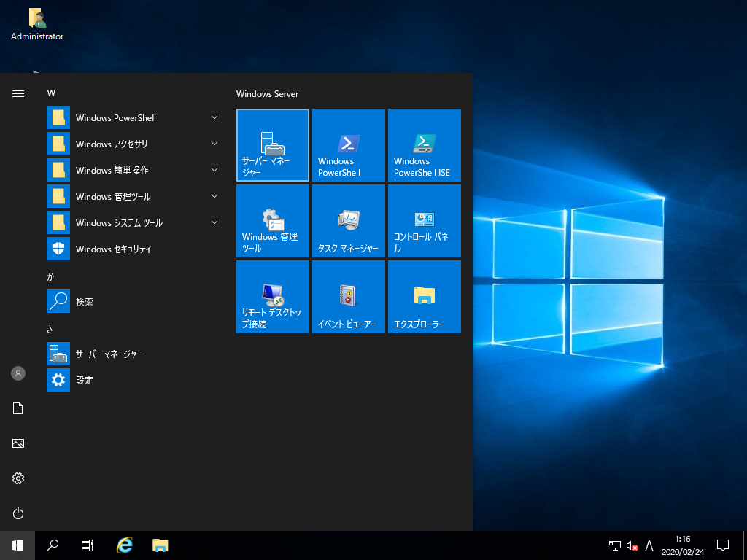Click the さ letter group header

(x=50, y=329)
